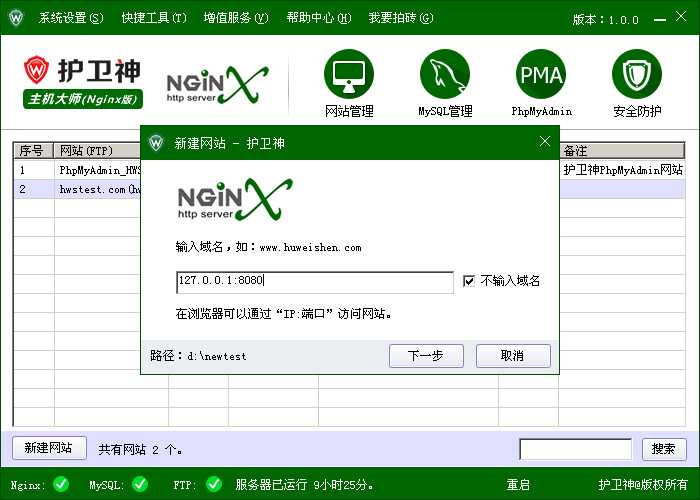Open the 帮助中心(H) menu
The width and height of the screenshot is (700, 500).
[x=319, y=18]
